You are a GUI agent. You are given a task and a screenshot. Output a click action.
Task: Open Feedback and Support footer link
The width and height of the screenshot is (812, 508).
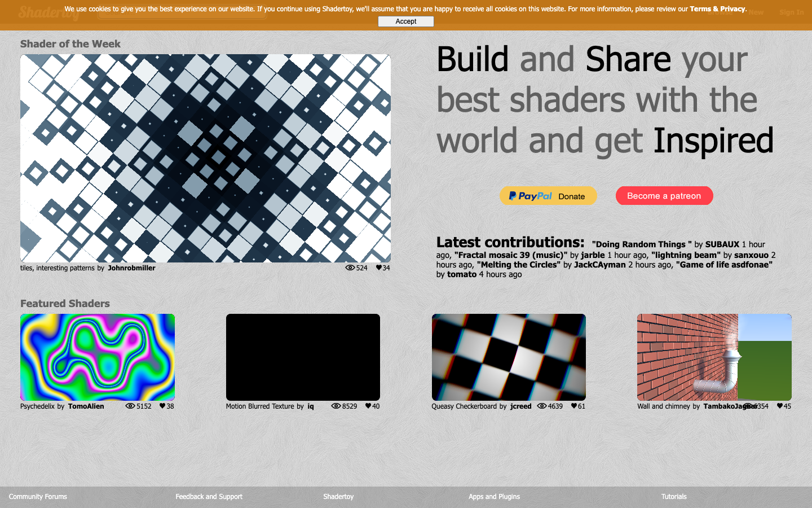pos(209,497)
